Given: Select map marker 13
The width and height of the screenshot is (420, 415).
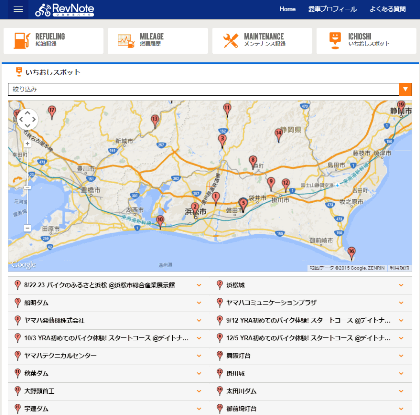Looking at the screenshot, I should coord(155,121).
